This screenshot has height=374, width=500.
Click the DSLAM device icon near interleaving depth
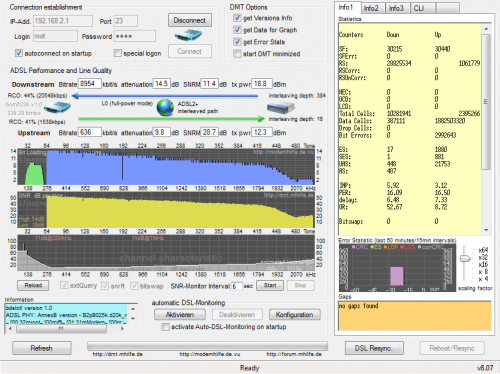281,108
